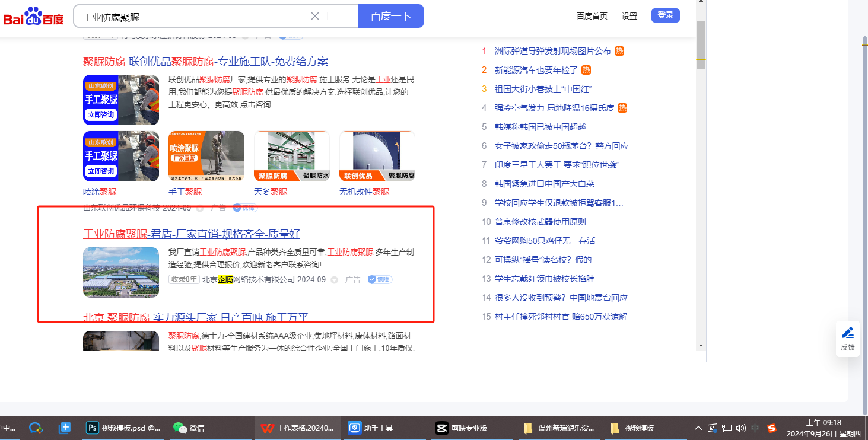Switch input language via 中 tray indicator
Image resolution: width=868 pixels, height=440 pixels.
[x=755, y=428]
